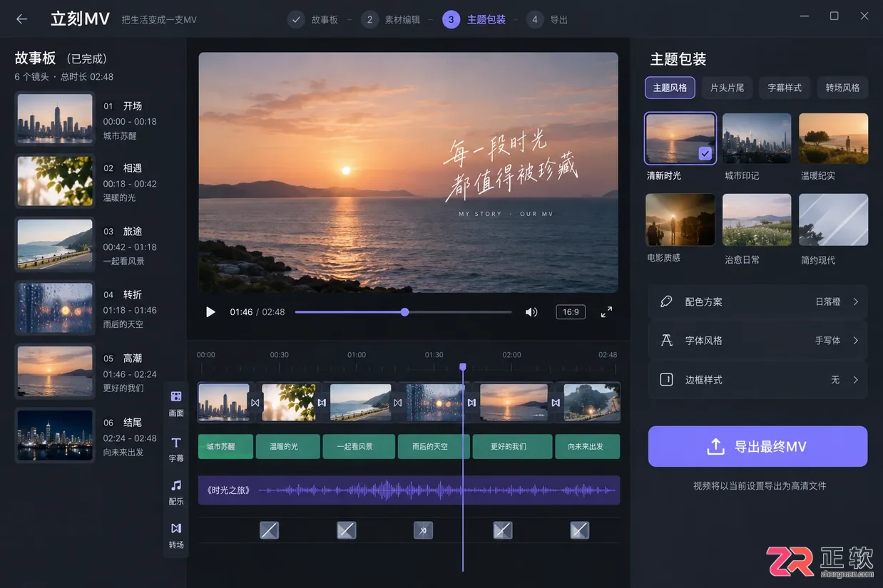Select the 治愈日常 theme thumbnail
The width and height of the screenshot is (883, 588).
757,220
